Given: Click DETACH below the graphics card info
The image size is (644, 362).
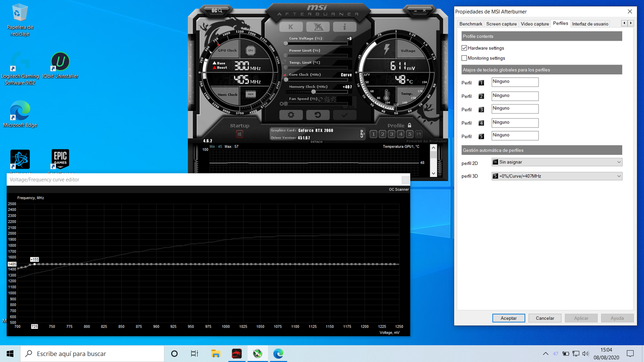Looking at the screenshot, I should (x=316, y=142).
